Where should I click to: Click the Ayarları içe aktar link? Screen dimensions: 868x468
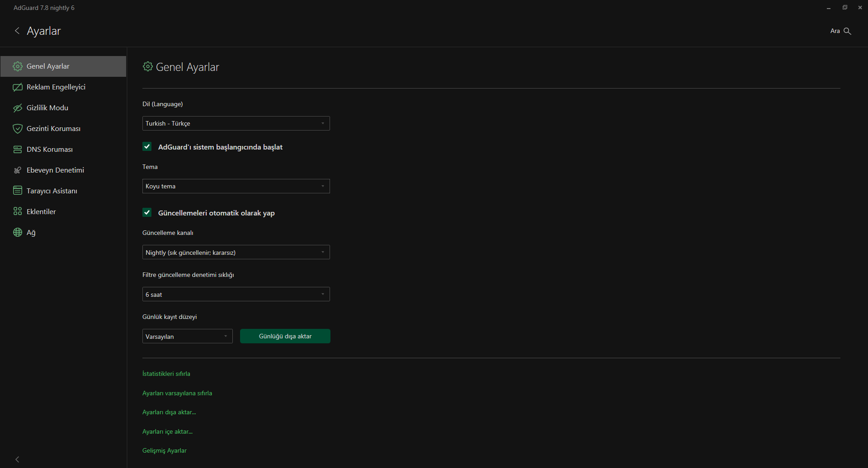click(167, 431)
